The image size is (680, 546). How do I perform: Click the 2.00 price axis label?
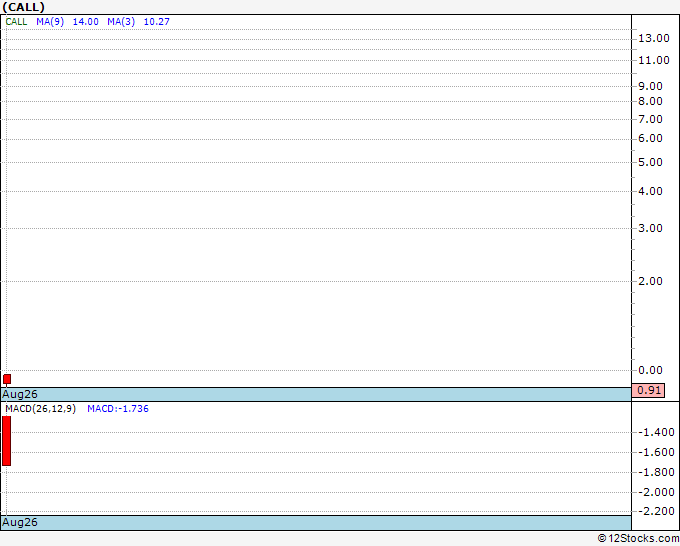pos(651,281)
